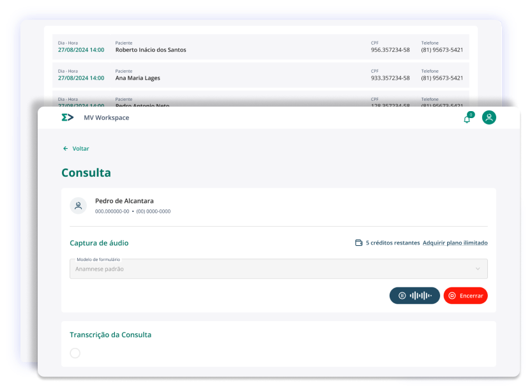Go back using the Voltar link

coord(80,149)
